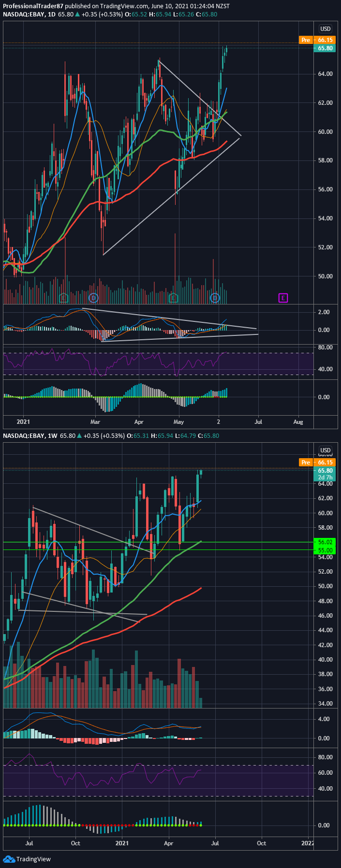Click the 34.00 price axis label
The width and height of the screenshot is (341, 868).
tap(325, 704)
